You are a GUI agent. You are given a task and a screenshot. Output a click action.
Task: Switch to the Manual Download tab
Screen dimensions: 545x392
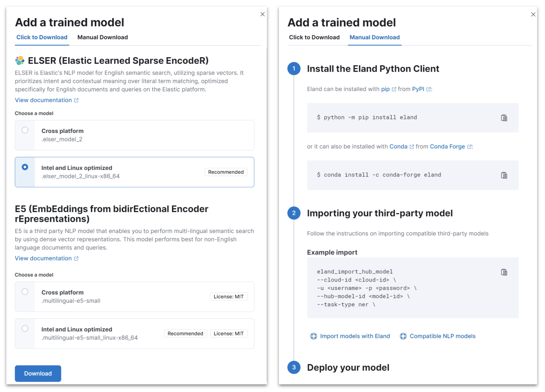pos(103,37)
